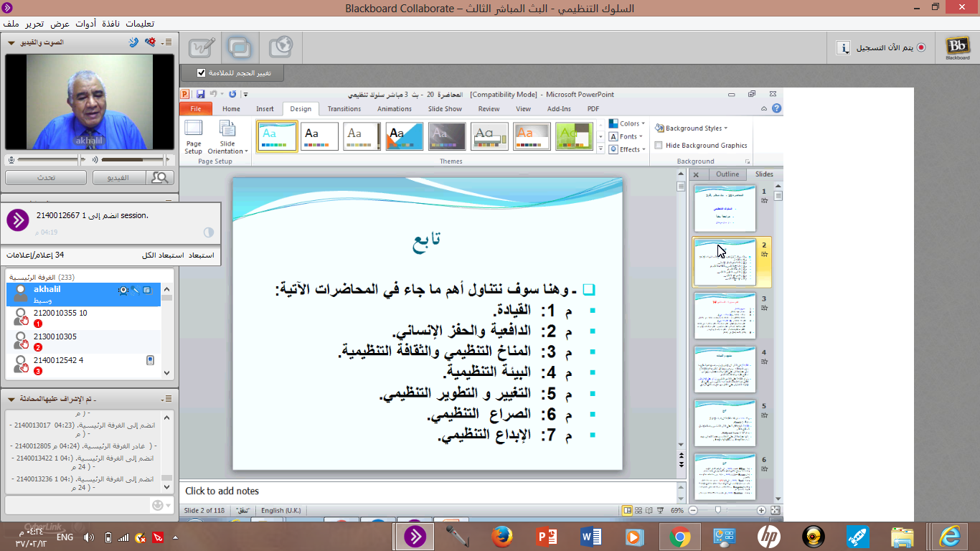This screenshot has height=551, width=980.
Task: Click the Video (الفيديو) button
Action: coord(118,177)
